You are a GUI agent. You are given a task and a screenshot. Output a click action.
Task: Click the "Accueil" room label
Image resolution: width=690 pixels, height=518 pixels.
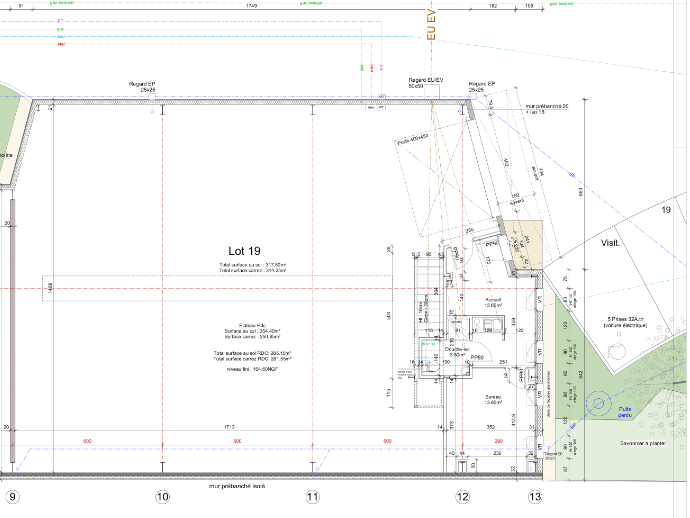click(493, 302)
